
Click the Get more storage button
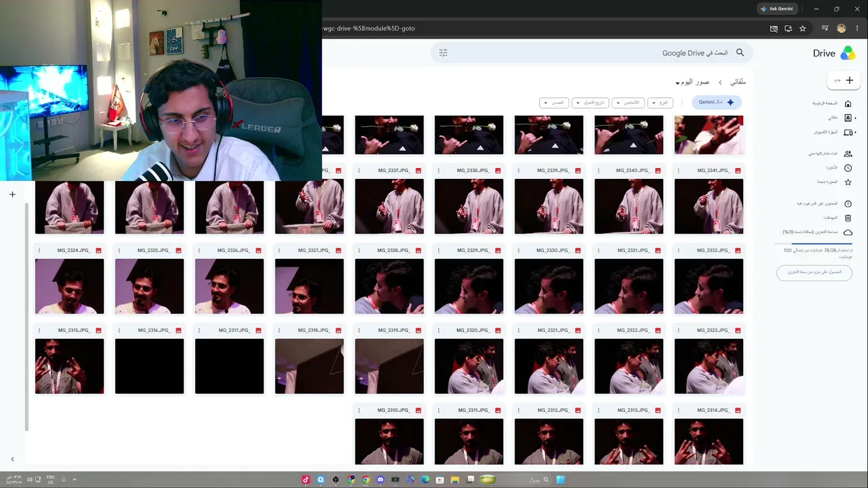point(814,272)
